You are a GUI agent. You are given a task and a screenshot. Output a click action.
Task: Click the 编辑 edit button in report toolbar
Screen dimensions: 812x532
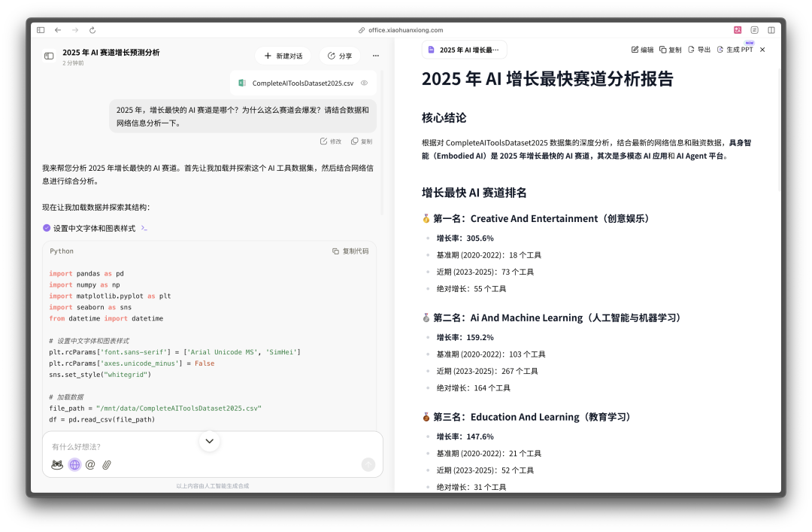642,50
